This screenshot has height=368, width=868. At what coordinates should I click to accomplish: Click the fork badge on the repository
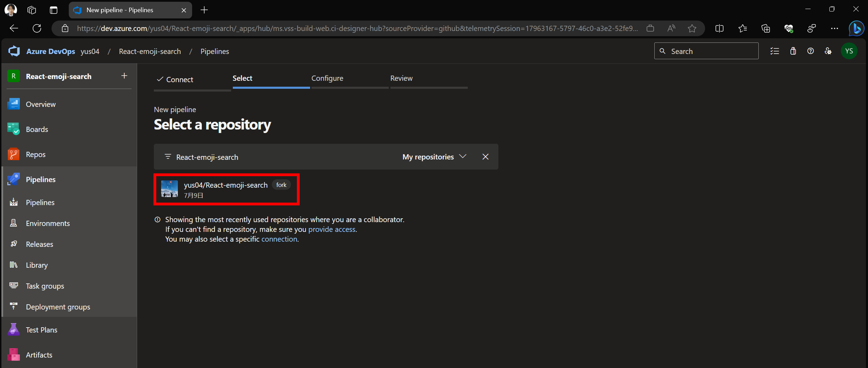click(x=281, y=185)
